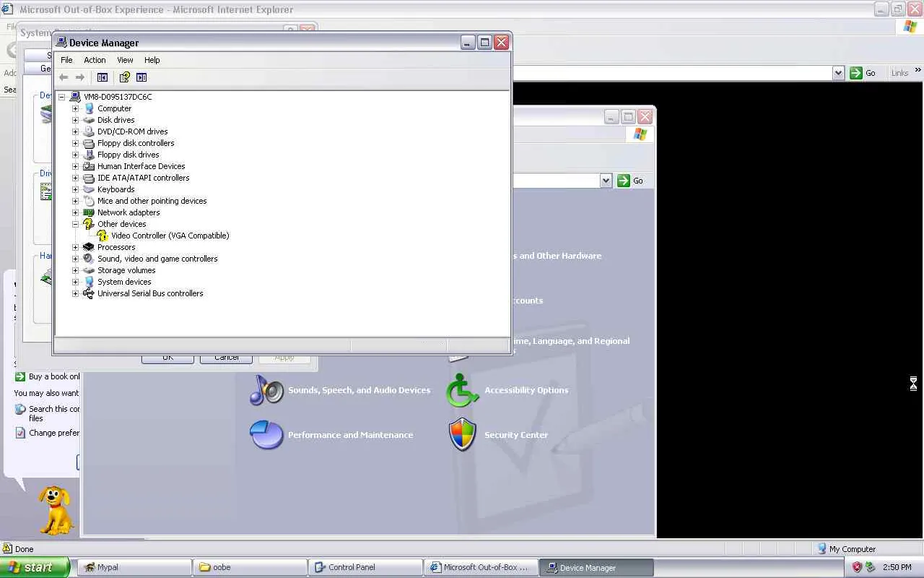Select the Floppy disk controllers icon

tap(89, 143)
